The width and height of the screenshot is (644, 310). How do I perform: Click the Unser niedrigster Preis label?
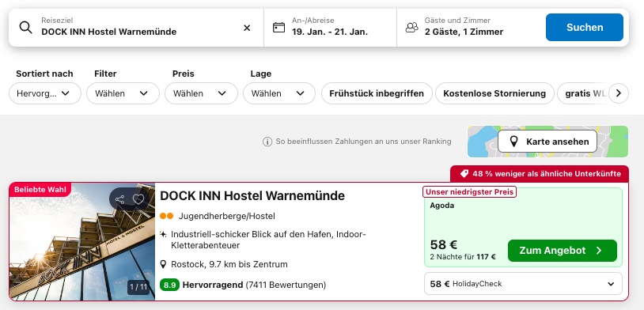(x=469, y=191)
